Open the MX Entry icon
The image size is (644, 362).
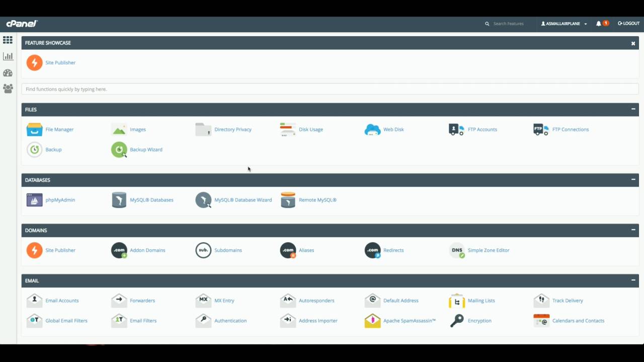(x=203, y=300)
